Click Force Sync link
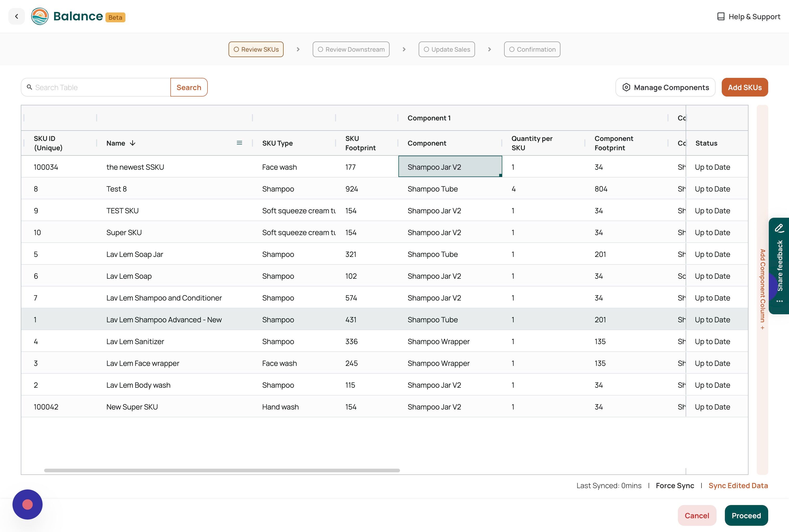The image size is (789, 532). pos(675,486)
